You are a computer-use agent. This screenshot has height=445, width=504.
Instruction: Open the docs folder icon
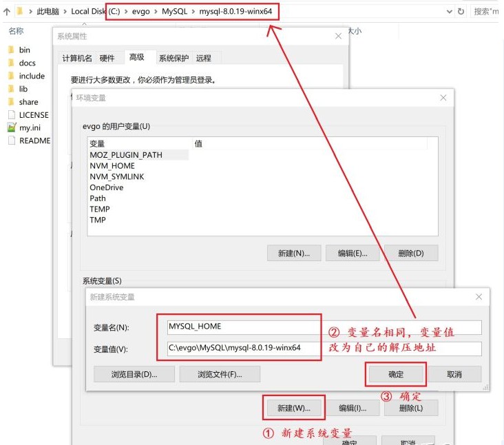[x=11, y=63]
